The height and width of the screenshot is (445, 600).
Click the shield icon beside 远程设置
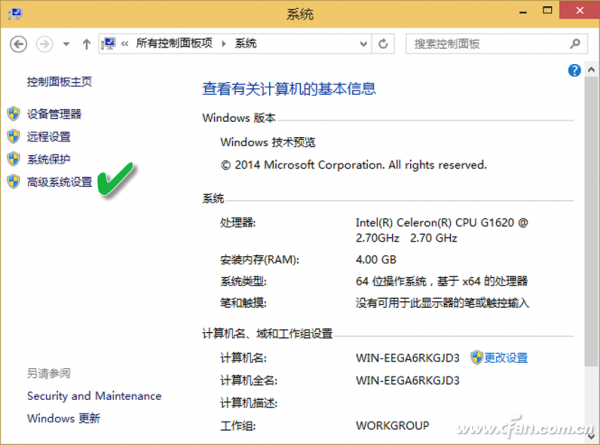click(x=14, y=136)
